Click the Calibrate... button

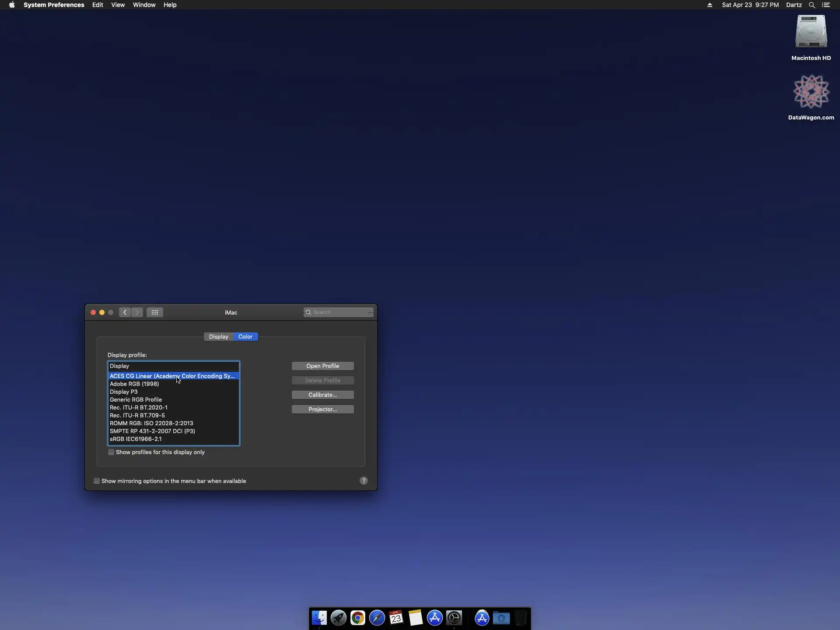[x=322, y=395]
